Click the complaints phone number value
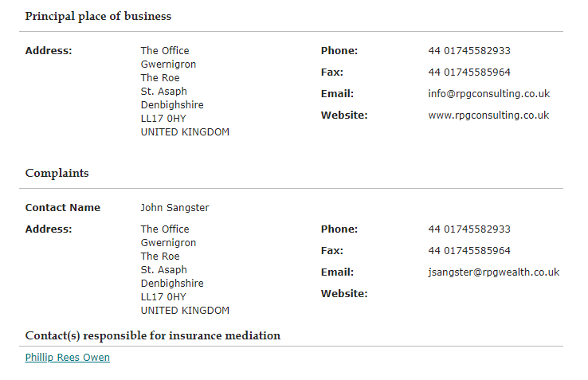 (469, 229)
